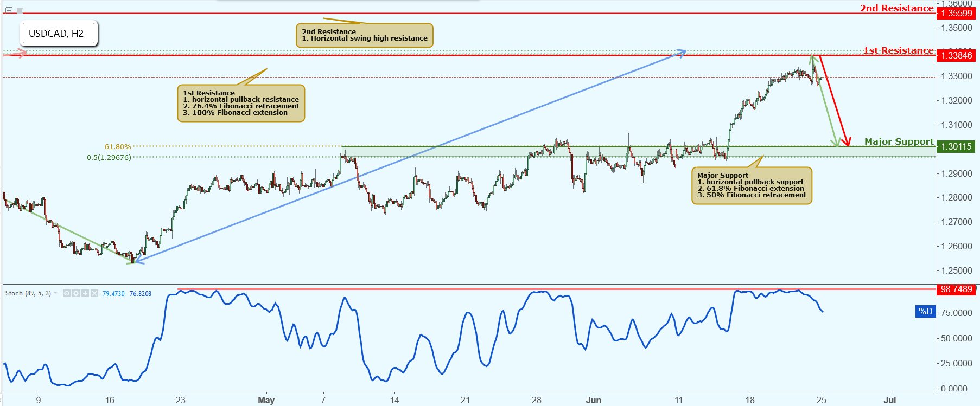Screen dimensions: 980x406
Task: Click the green 'Major Support' line label
Action: pos(899,141)
